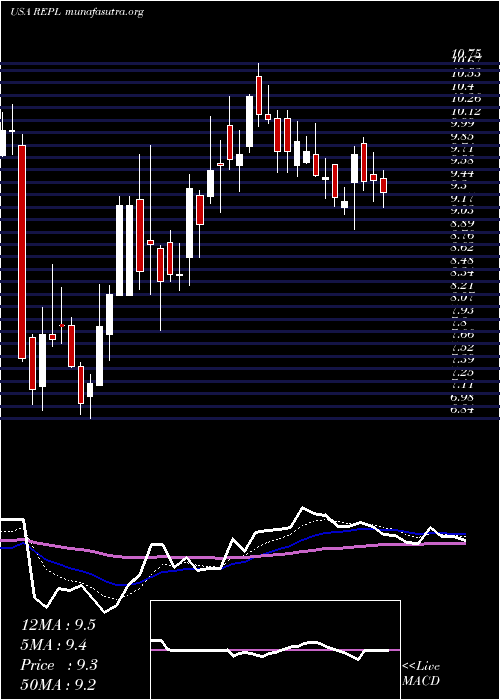Click the 9.44 price axis label
The width and height of the screenshot is (500, 700).
[464, 173]
